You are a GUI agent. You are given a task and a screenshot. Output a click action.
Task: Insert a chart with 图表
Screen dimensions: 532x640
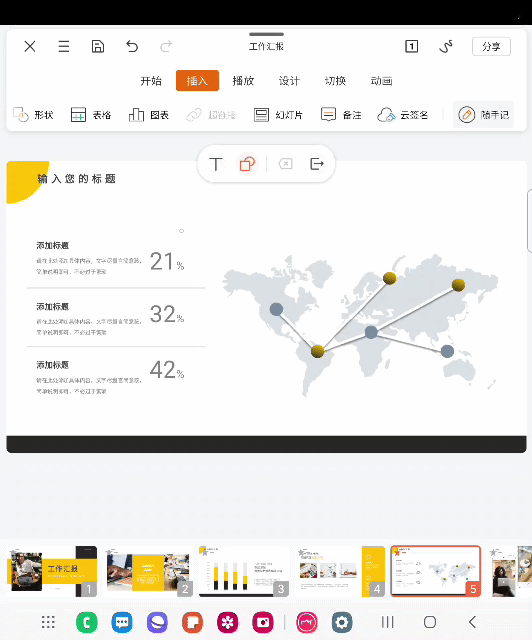[x=149, y=115]
